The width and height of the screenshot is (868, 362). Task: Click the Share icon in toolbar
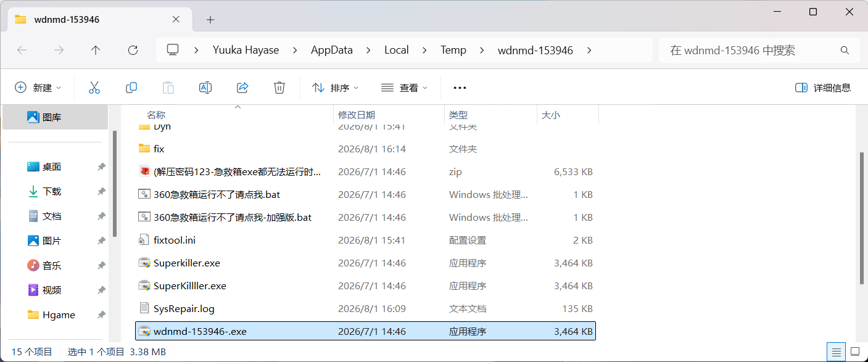(x=242, y=88)
